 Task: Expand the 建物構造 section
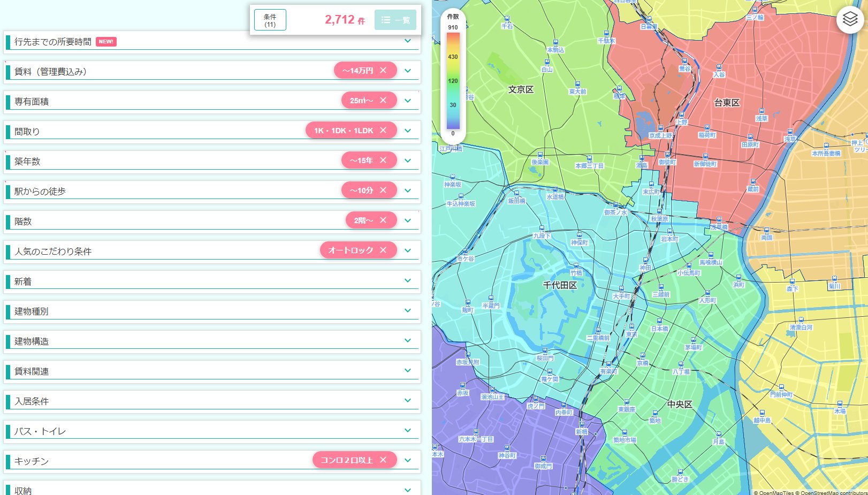pos(212,341)
